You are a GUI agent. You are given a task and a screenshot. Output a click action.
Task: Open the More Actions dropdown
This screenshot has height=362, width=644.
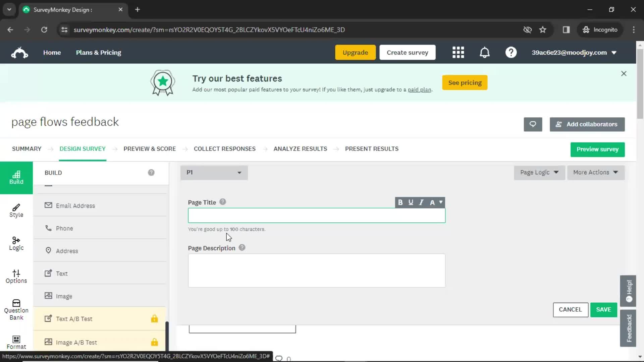pos(596,172)
